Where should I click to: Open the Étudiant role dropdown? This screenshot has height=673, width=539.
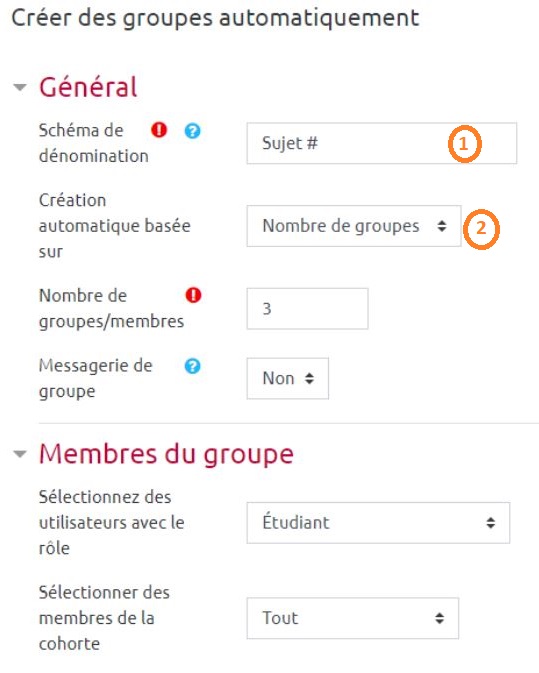378,523
